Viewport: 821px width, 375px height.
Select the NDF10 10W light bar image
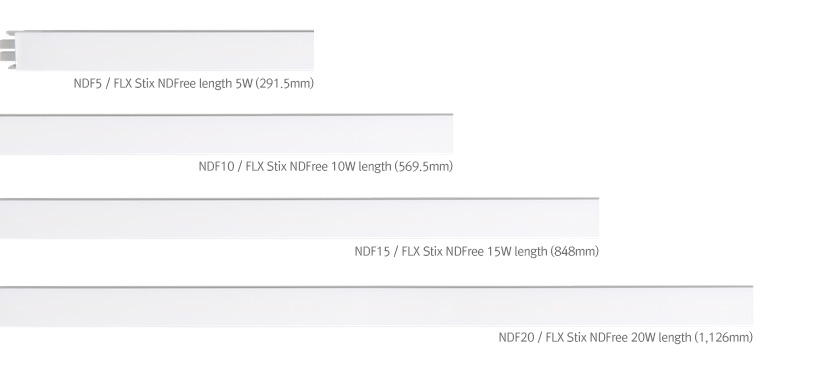tap(226, 134)
